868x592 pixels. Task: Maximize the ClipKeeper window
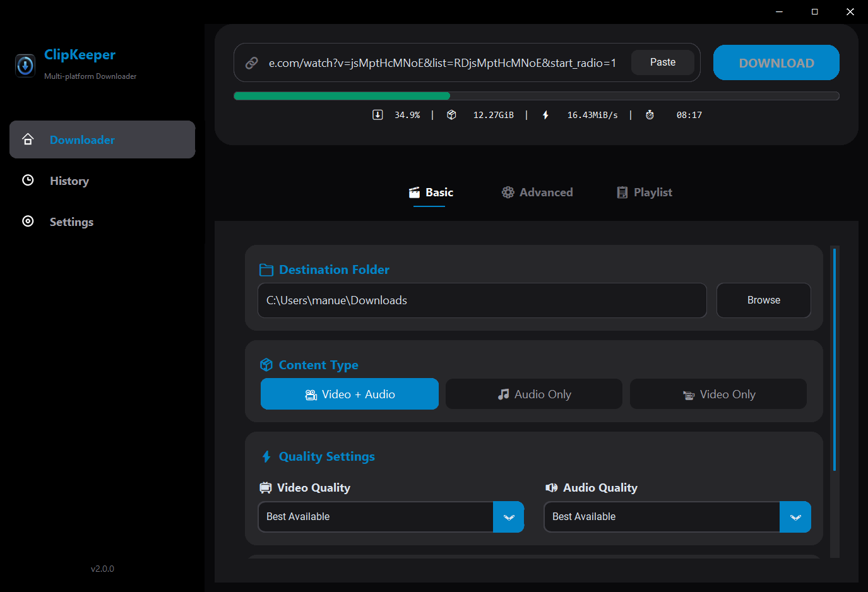click(815, 12)
